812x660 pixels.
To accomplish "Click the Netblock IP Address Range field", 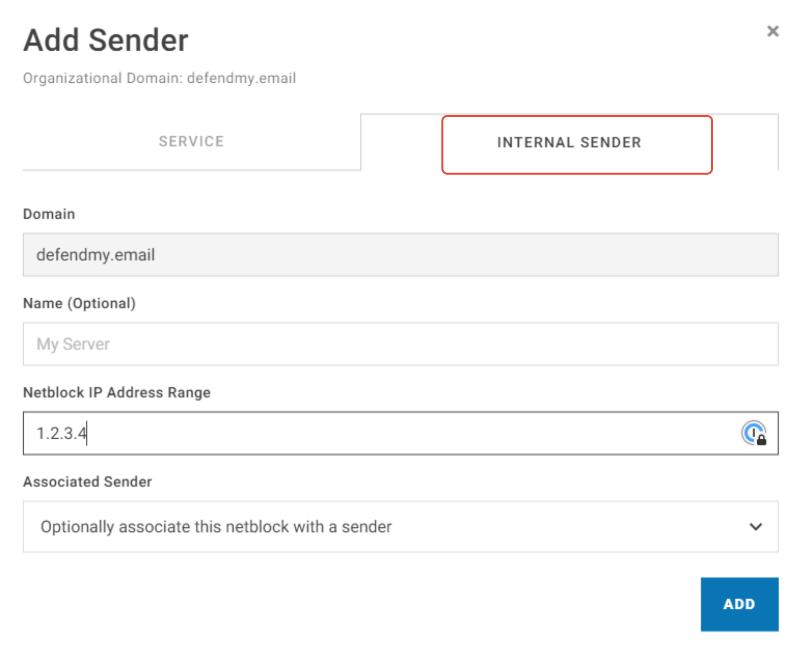I will [x=352, y=433].
